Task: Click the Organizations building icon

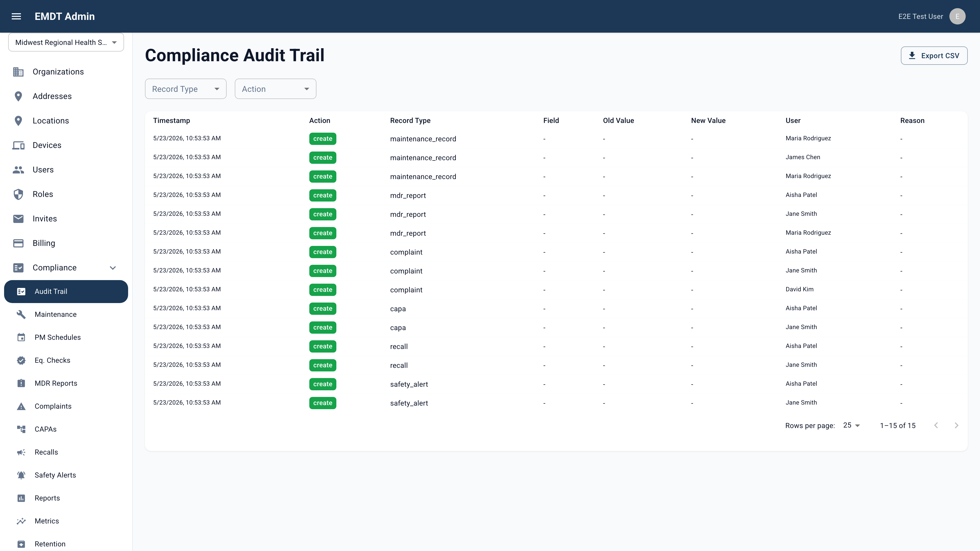Action: coord(18,72)
